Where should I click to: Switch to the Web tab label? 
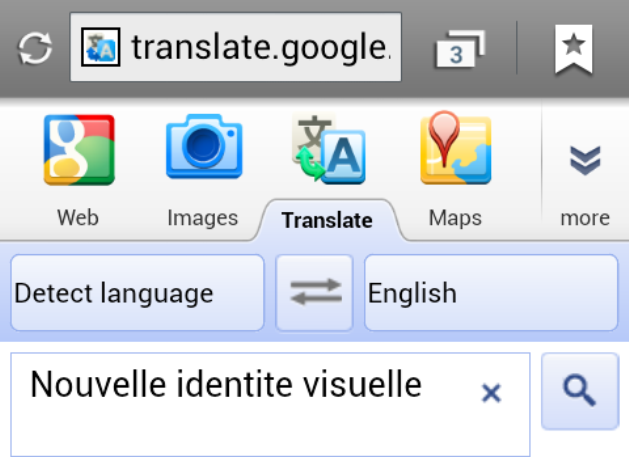pos(78,218)
